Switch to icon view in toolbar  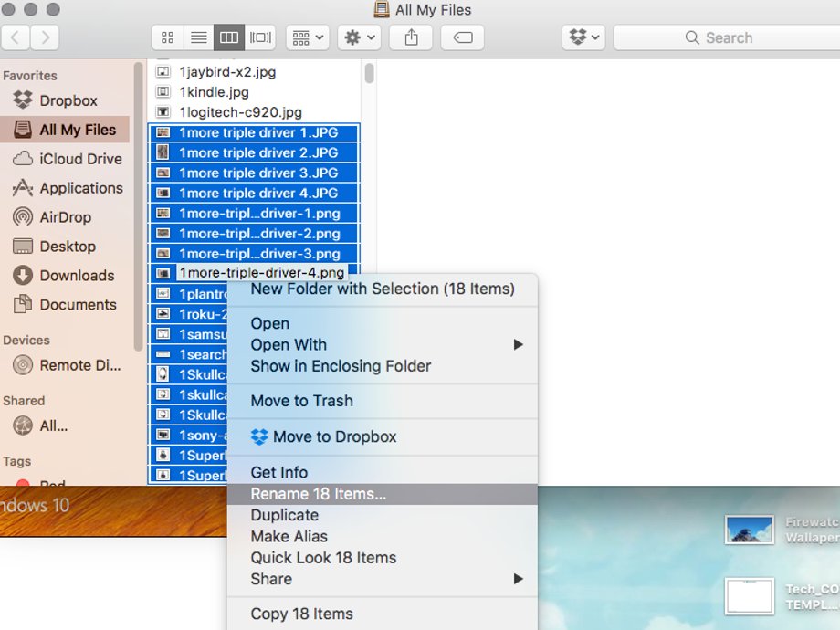click(167, 37)
